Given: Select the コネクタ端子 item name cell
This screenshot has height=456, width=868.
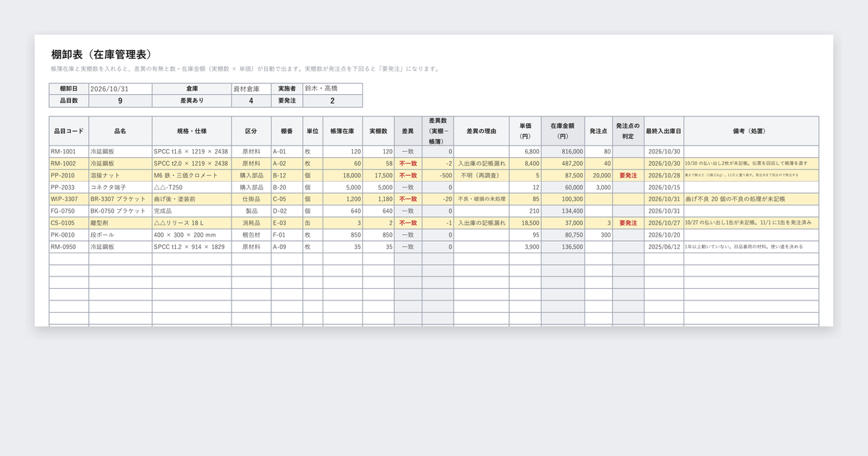Looking at the screenshot, I should click(x=120, y=187).
